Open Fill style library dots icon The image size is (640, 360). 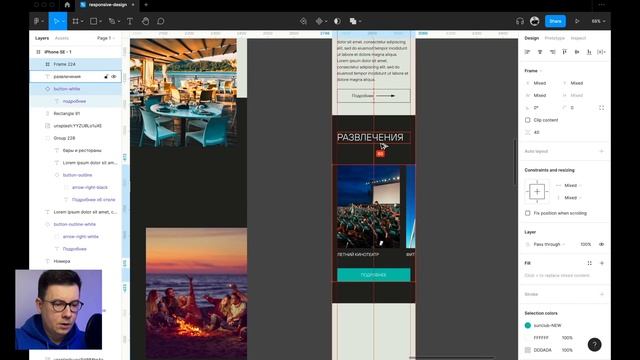[x=589, y=263]
